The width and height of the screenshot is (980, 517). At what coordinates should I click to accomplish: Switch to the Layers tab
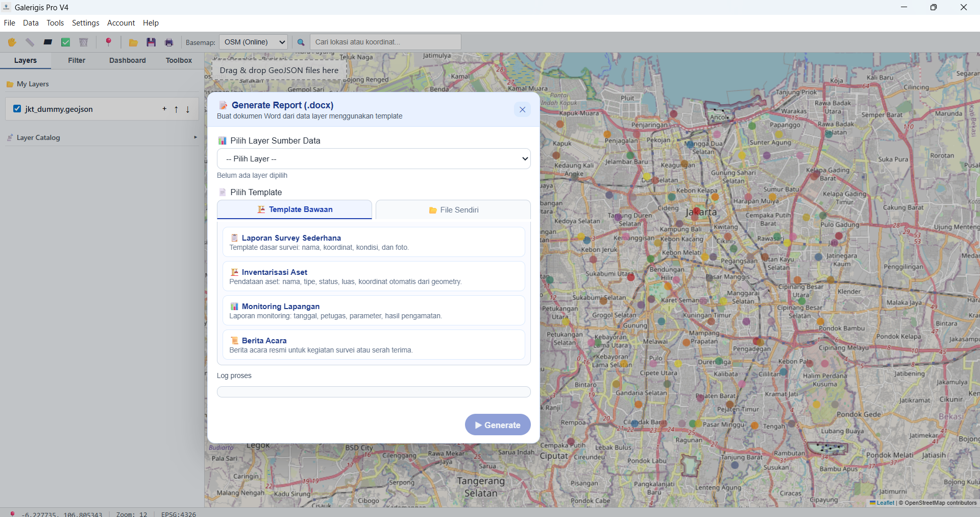click(26, 60)
